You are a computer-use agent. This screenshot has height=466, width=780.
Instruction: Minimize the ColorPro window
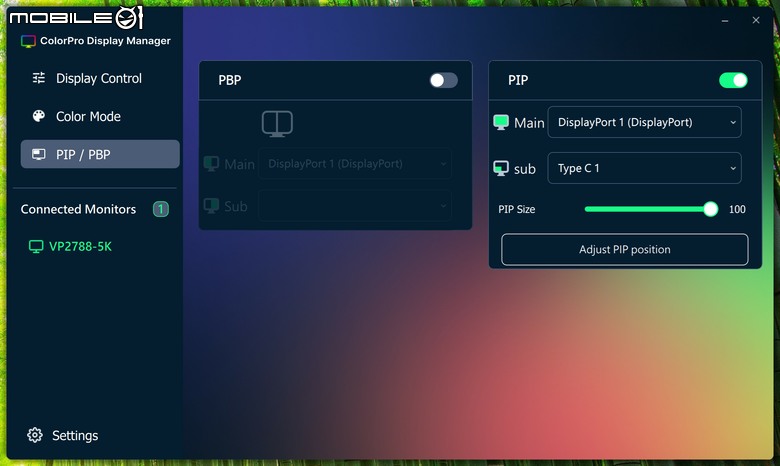(x=725, y=20)
